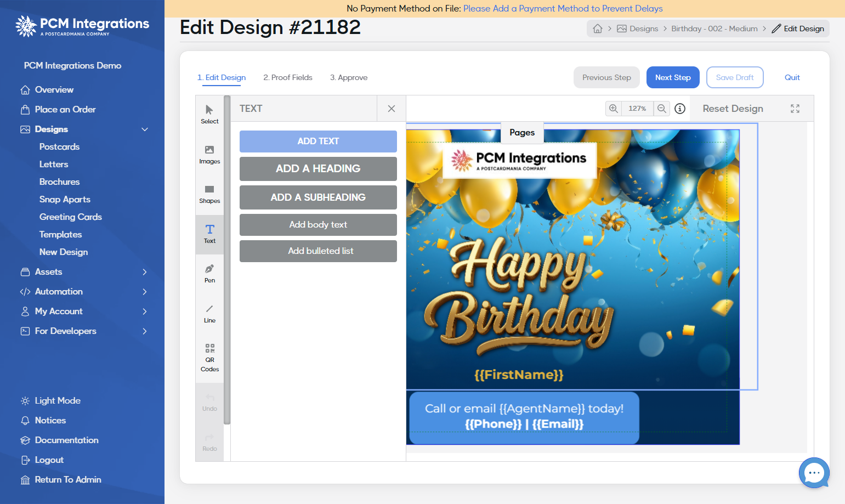Activate the Pen tool
845x504 pixels.
209,274
